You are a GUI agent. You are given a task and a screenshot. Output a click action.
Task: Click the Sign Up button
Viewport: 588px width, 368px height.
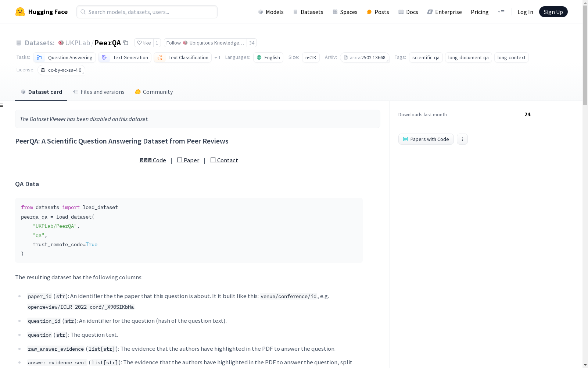553,12
